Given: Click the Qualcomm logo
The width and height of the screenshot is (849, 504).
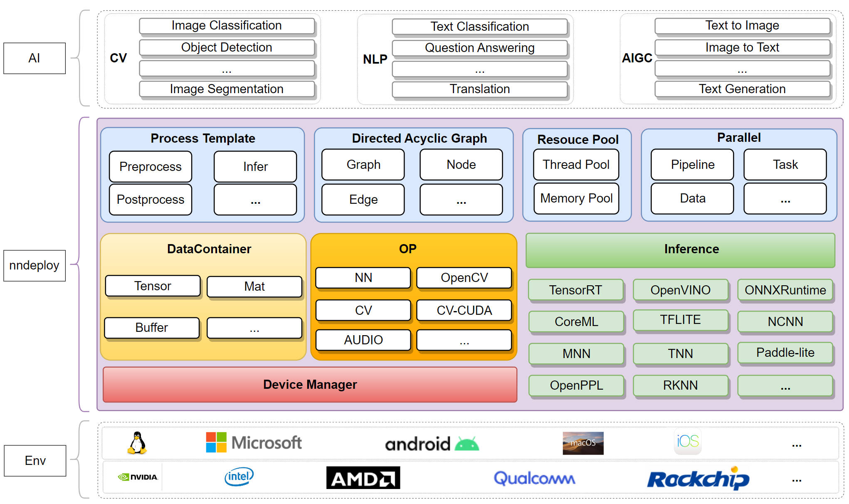Looking at the screenshot, I should [534, 478].
